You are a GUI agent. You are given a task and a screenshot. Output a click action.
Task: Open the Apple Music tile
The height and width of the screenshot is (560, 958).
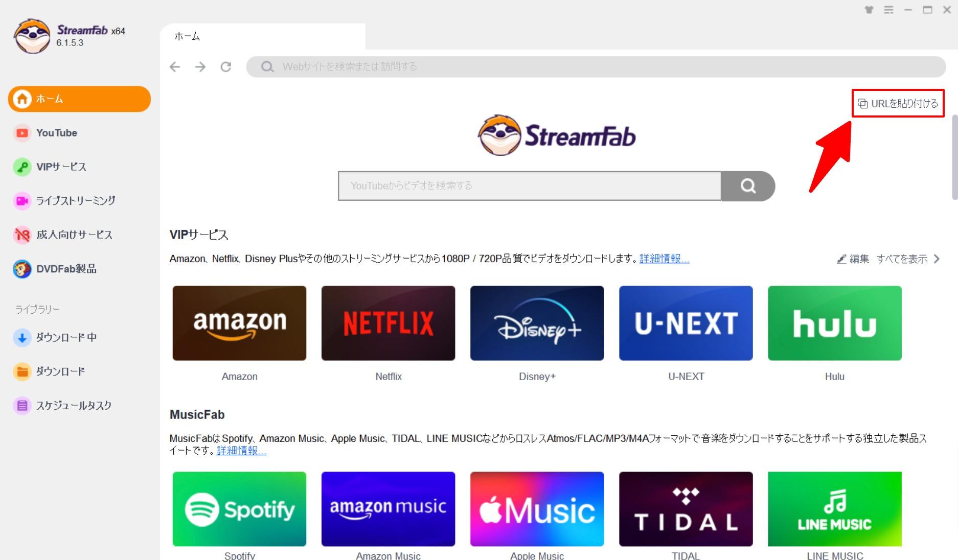pos(537,509)
